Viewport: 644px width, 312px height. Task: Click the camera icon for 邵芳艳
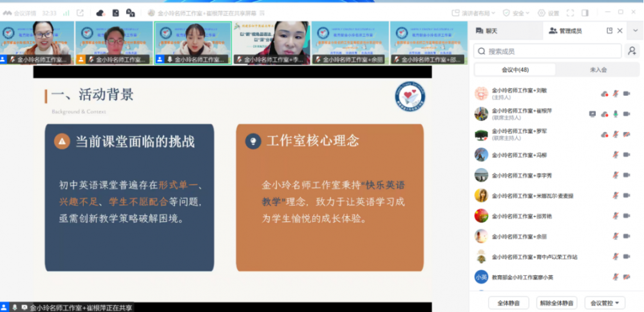(627, 216)
